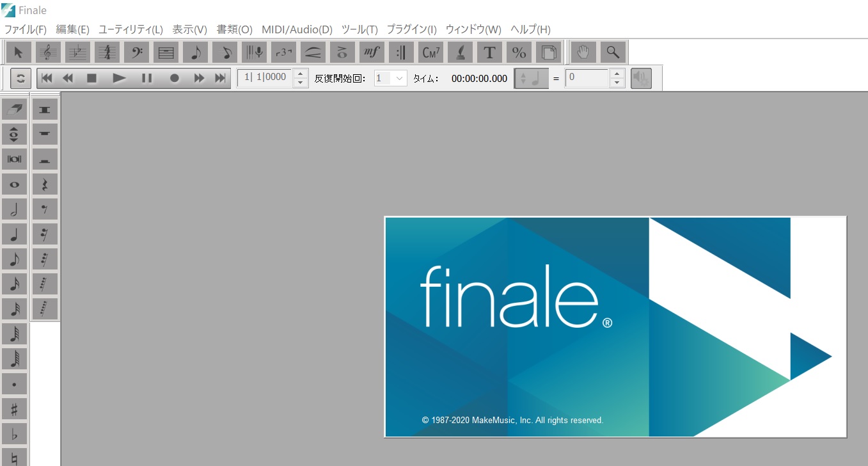868x466 pixels.
Task: Open the ファイル(F) menu
Action: (x=26, y=29)
